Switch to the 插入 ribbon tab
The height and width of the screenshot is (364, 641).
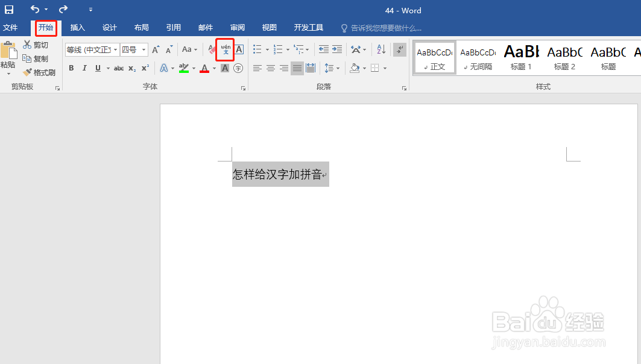(x=77, y=28)
